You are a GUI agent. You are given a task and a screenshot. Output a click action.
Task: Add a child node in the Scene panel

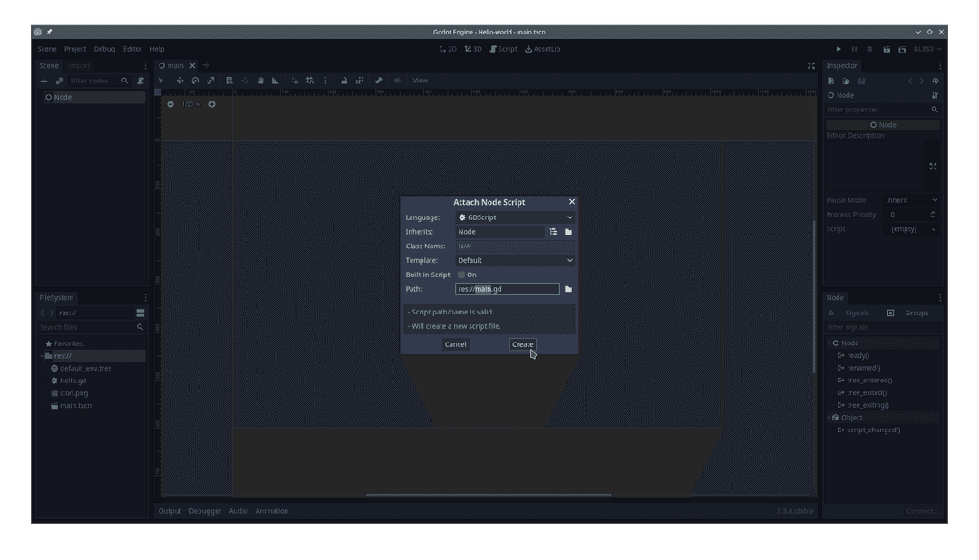(x=43, y=80)
